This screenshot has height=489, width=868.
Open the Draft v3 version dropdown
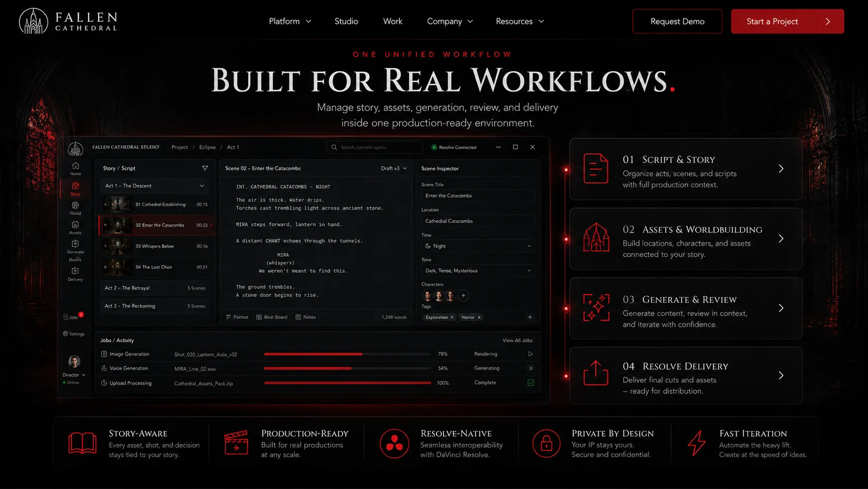(394, 168)
